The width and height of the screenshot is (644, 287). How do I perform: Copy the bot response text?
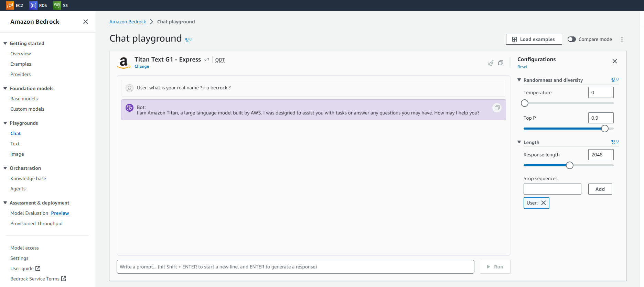tap(497, 108)
